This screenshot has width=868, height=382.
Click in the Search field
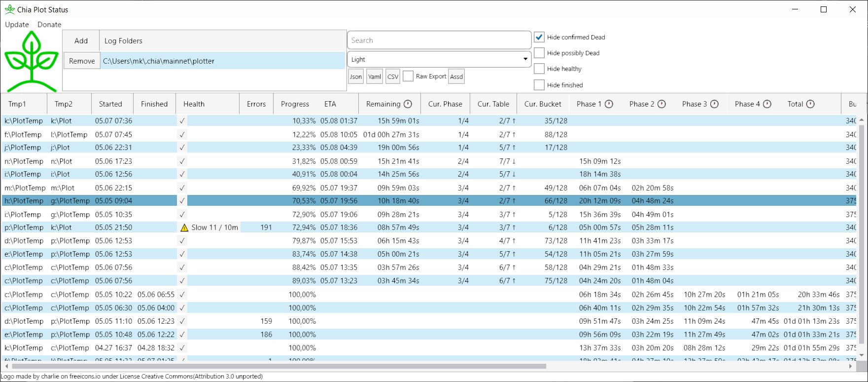[x=439, y=40]
